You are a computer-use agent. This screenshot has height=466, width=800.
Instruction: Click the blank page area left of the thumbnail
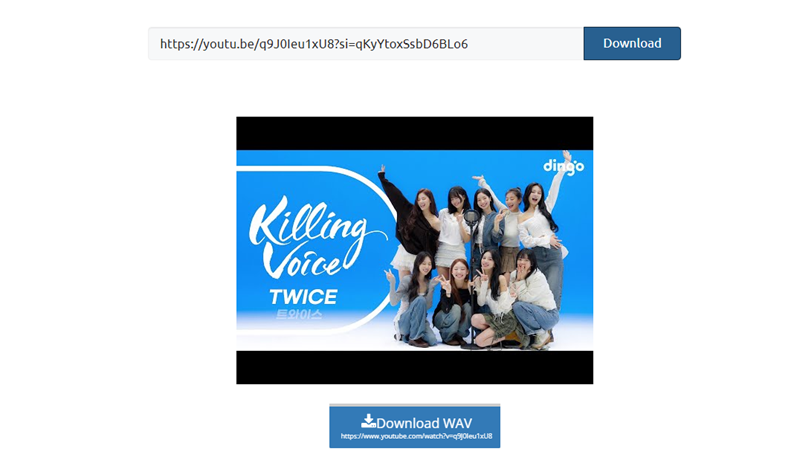pyautogui.click(x=120, y=250)
